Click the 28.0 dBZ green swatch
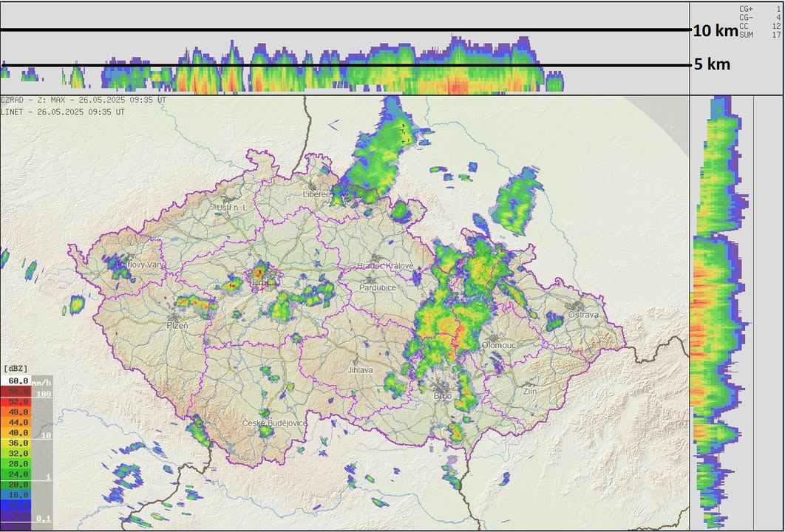Image resolution: width=785 pixels, height=532 pixels. point(16,464)
